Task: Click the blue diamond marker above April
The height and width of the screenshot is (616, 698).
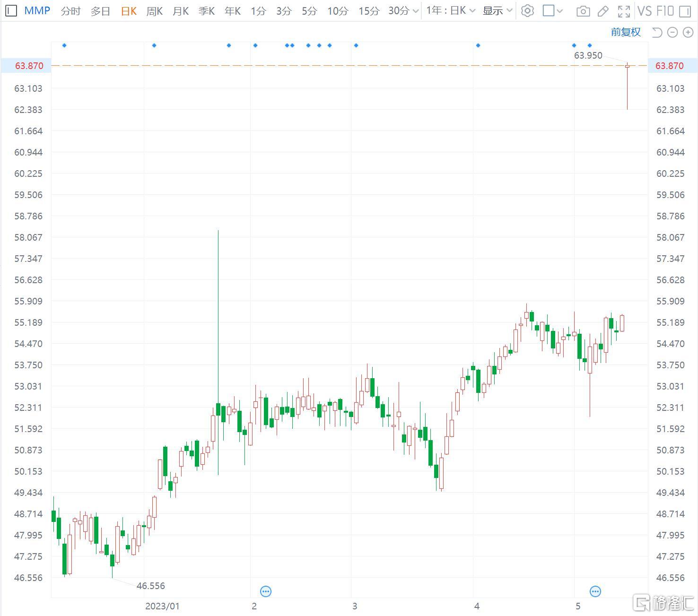Action: [478, 45]
